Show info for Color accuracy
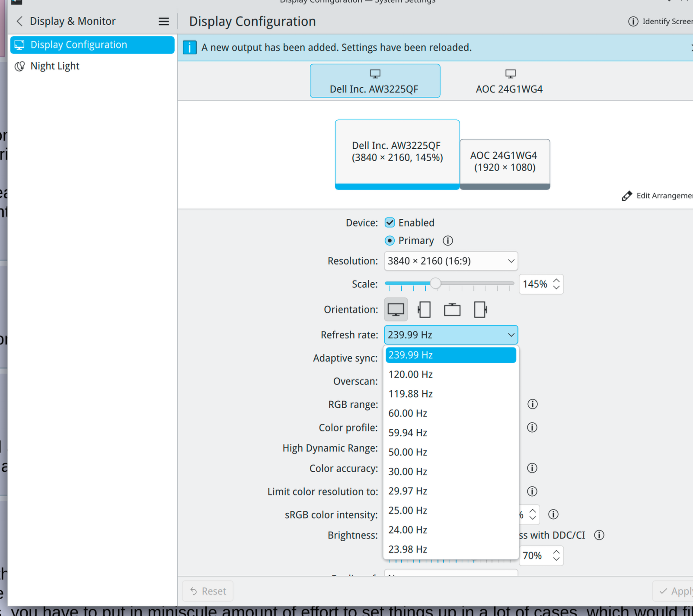693x616 pixels. (x=532, y=468)
